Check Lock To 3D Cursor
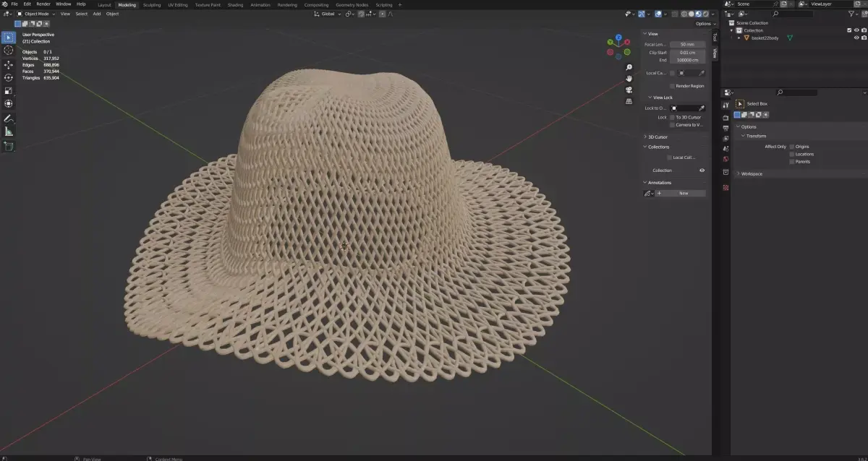The width and height of the screenshot is (868, 461). [x=672, y=117]
